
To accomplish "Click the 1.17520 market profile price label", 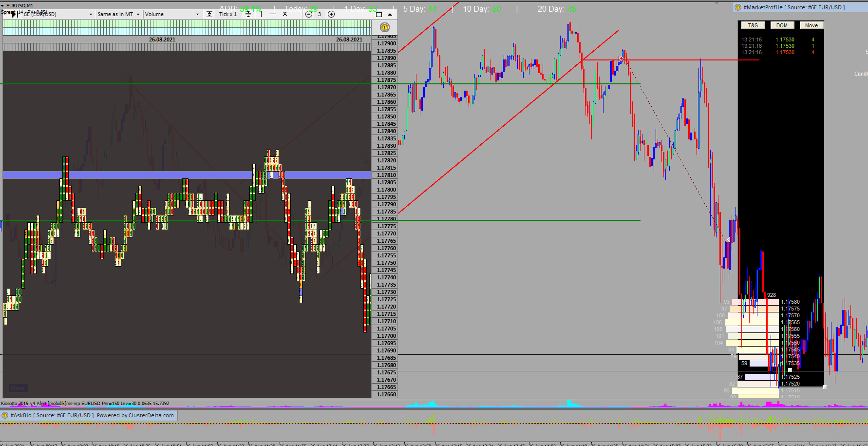I will [x=790, y=384].
